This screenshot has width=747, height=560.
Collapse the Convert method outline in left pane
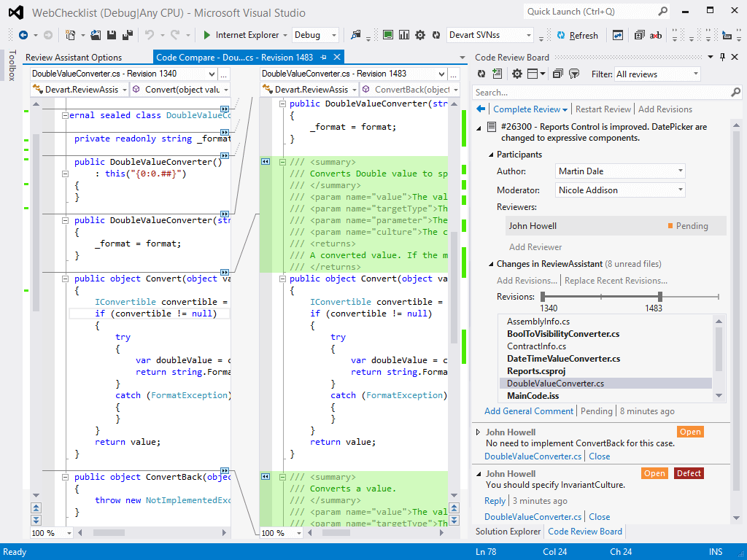point(65,279)
